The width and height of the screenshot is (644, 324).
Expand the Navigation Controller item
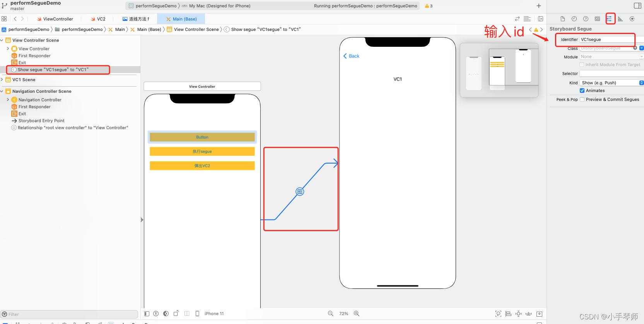click(8, 100)
